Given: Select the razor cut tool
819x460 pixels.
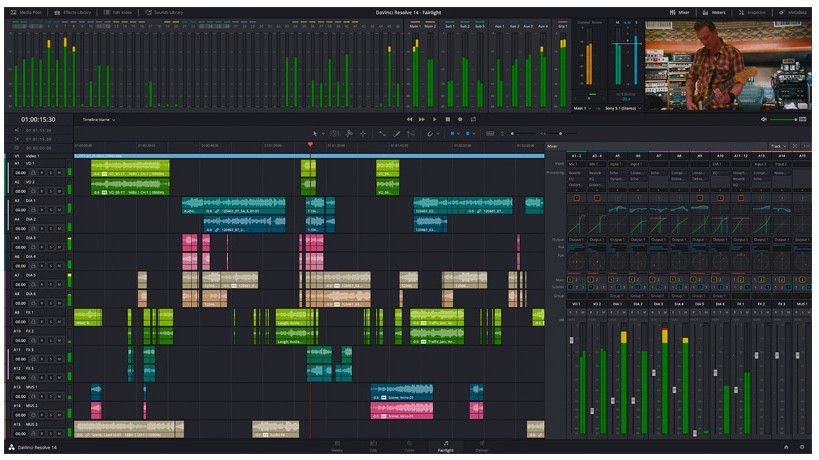Looking at the screenshot, I should pyautogui.click(x=349, y=134).
